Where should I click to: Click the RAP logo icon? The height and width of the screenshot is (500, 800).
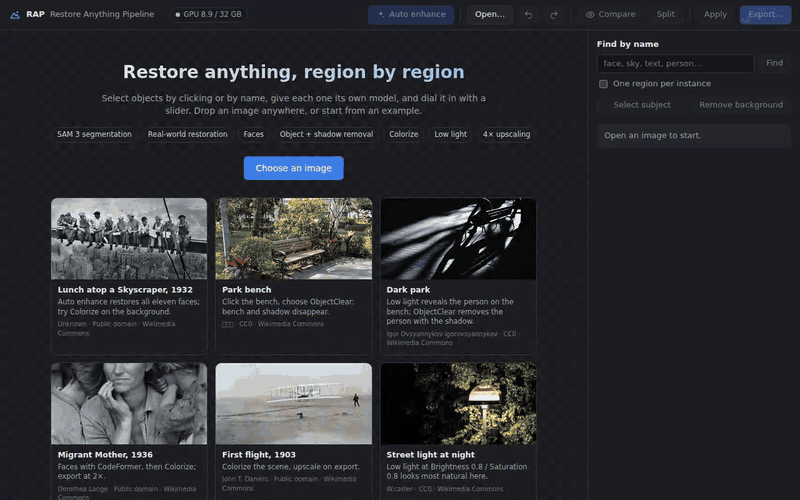pos(15,14)
